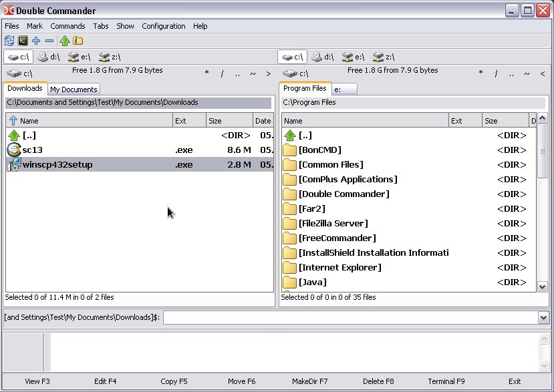Switch to the My Documents tab

pos(74,89)
